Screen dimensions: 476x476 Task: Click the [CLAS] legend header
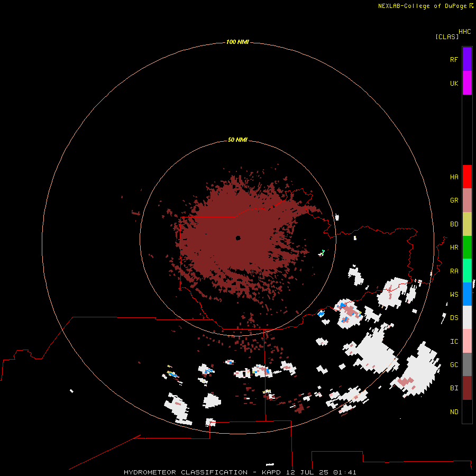[447, 36]
